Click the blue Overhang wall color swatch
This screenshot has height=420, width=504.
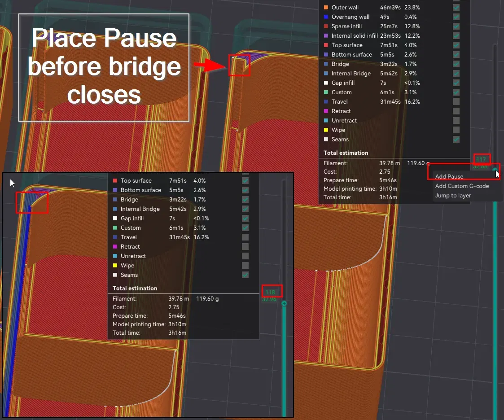(326, 17)
